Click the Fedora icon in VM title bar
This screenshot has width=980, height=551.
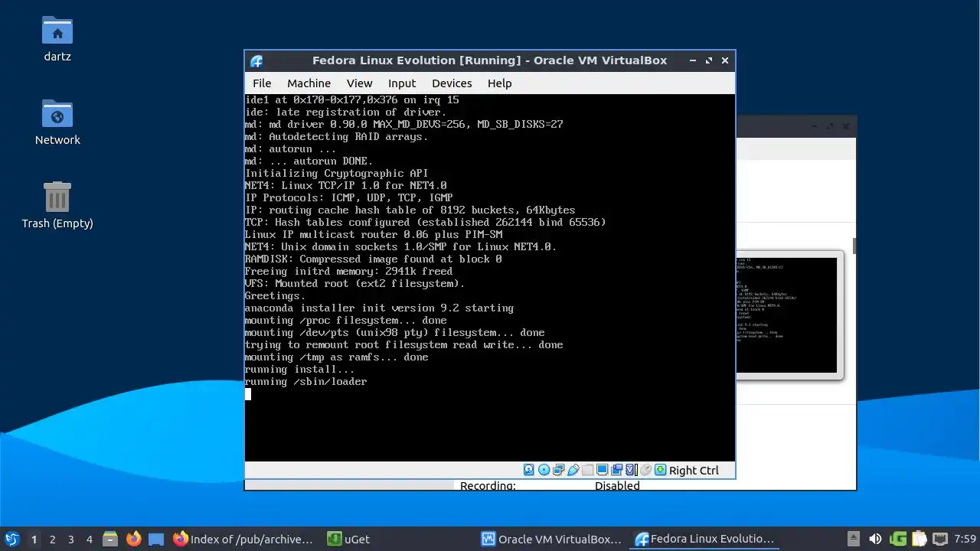point(256,61)
